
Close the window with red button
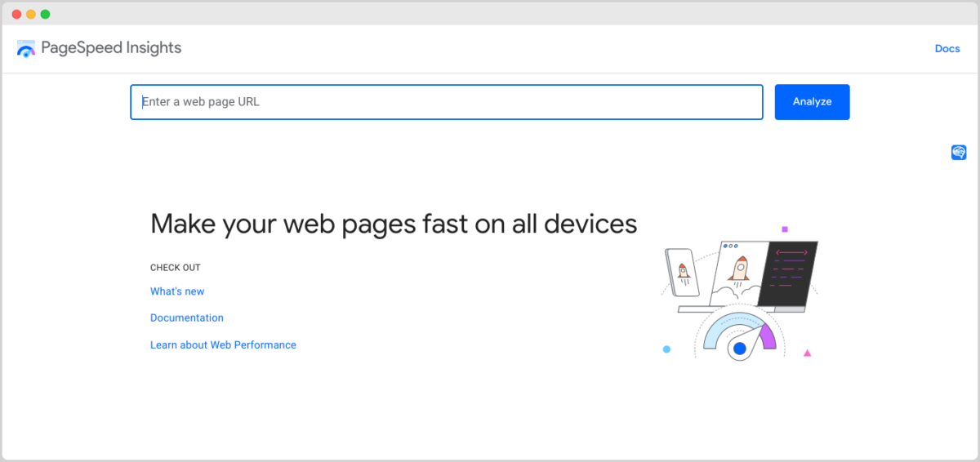[x=16, y=14]
